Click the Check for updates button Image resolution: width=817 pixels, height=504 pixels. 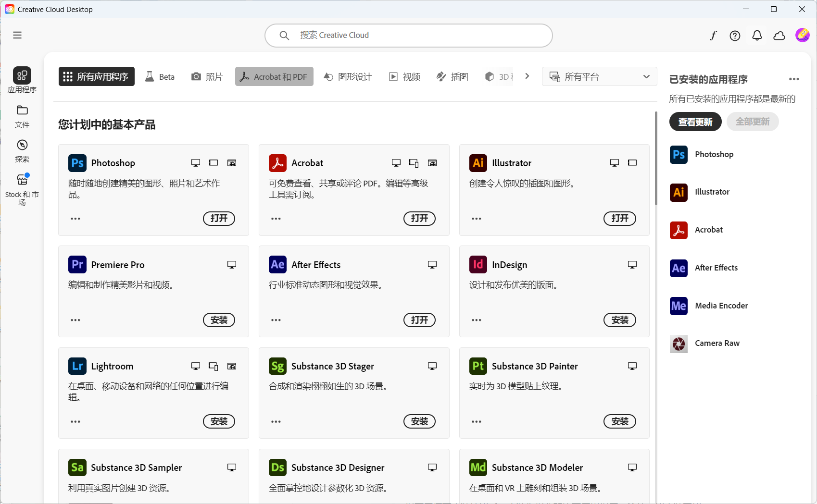point(695,122)
